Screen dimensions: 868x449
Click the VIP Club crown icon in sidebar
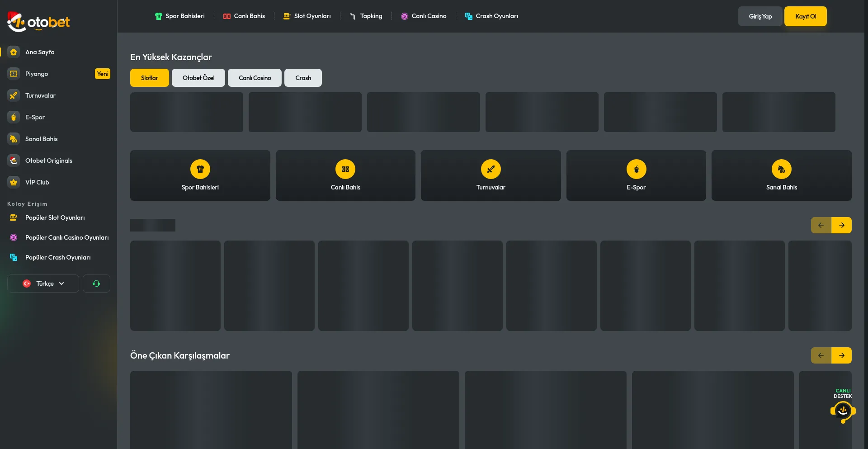[14, 182]
